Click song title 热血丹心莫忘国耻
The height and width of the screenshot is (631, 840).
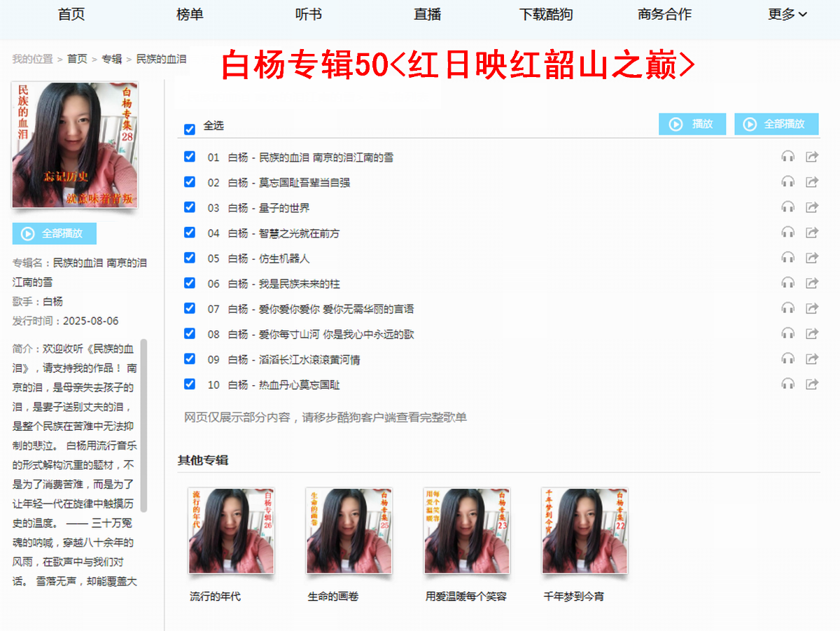[x=300, y=385]
